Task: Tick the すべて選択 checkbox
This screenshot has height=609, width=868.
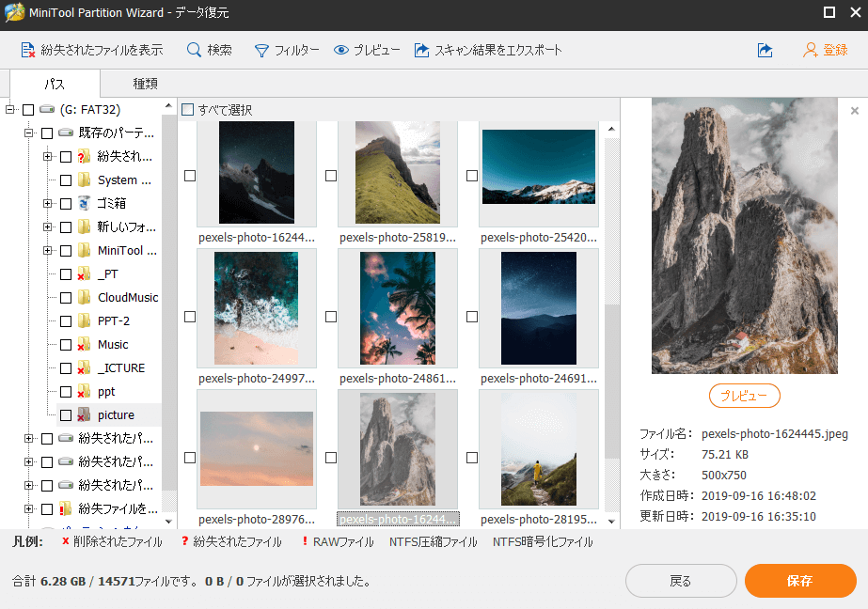Action: pyautogui.click(x=188, y=110)
